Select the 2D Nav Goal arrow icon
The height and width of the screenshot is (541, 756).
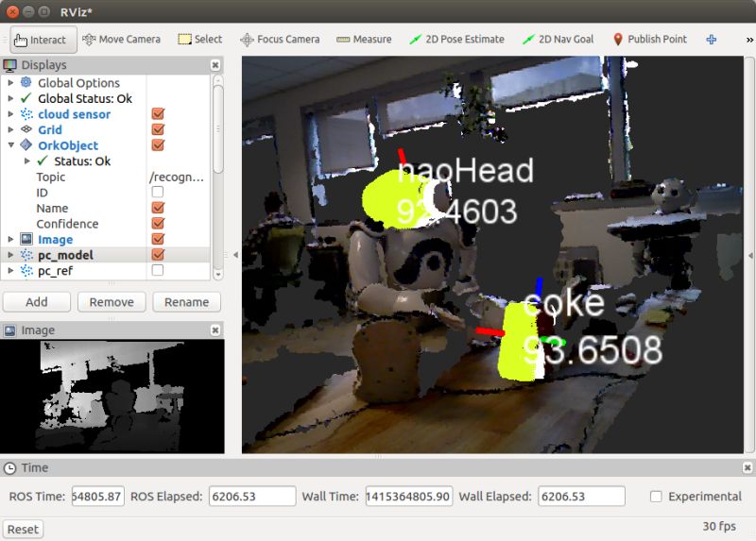(x=528, y=40)
